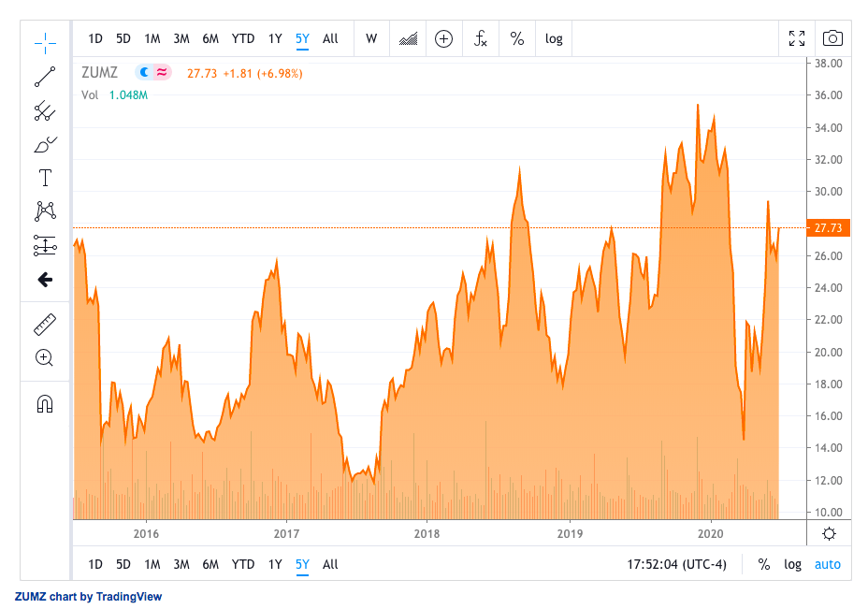Viewport: 868px width, 609px height.
Task: Take a chart snapshot with camera icon
Action: pos(832,38)
